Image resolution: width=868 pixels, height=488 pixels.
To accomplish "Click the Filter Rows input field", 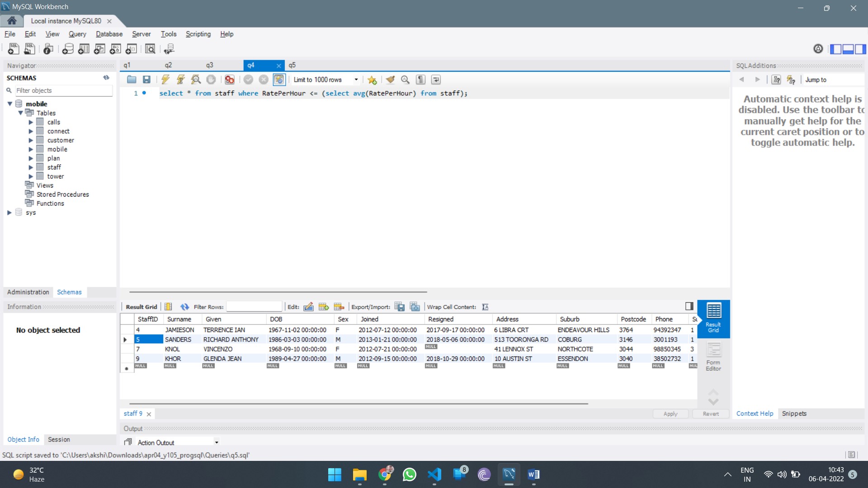I will pyautogui.click(x=254, y=307).
